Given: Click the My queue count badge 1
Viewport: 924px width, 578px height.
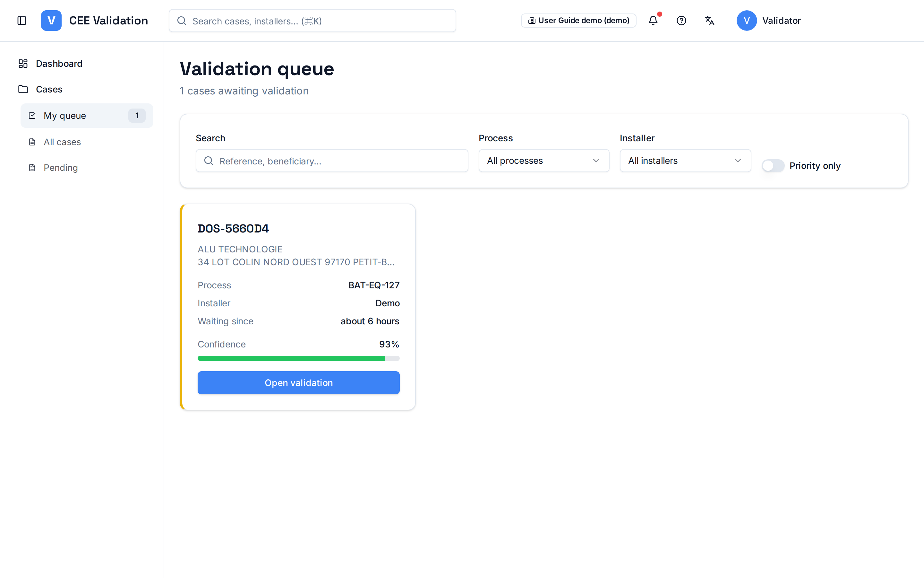Looking at the screenshot, I should tap(137, 116).
